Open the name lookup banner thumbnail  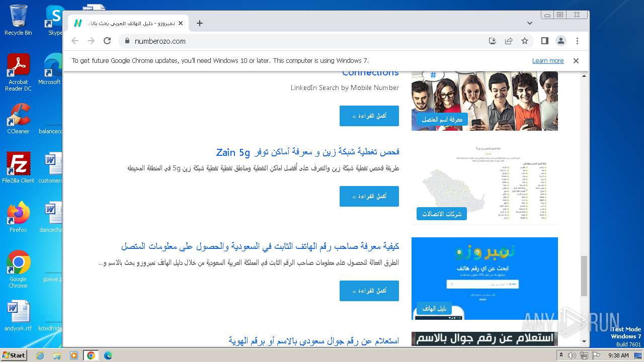485,339
